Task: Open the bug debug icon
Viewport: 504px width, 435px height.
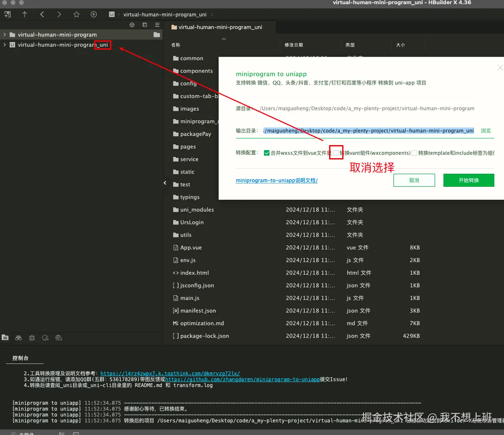Action: click(x=32, y=337)
